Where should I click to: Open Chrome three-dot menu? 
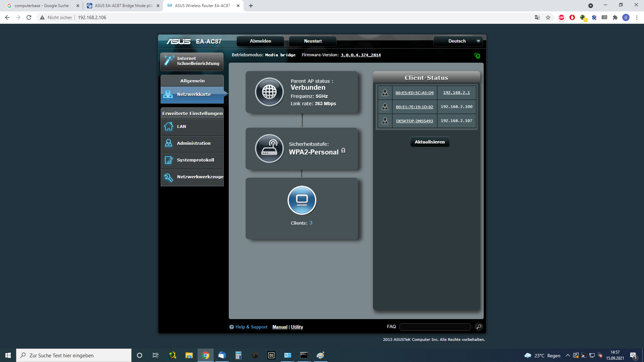[637, 17]
